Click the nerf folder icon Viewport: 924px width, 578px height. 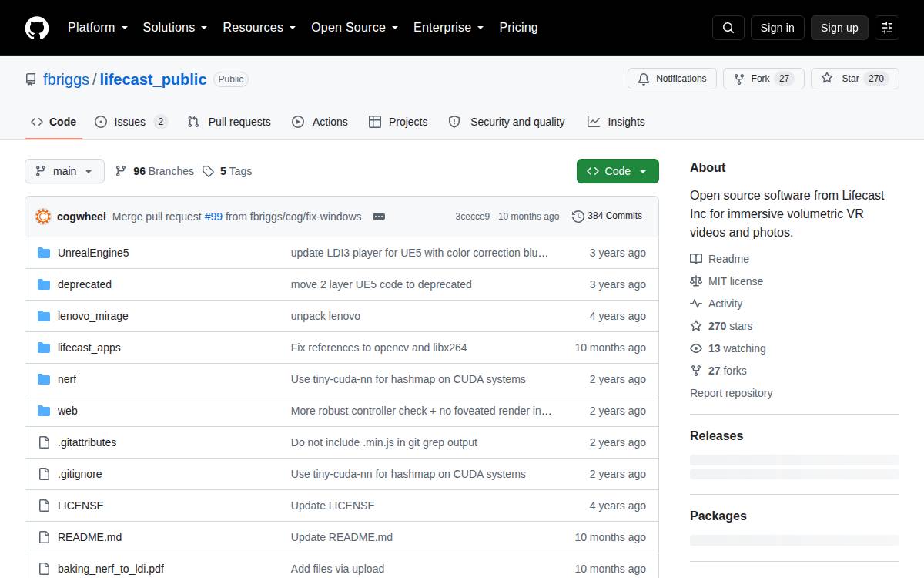pyautogui.click(x=44, y=379)
